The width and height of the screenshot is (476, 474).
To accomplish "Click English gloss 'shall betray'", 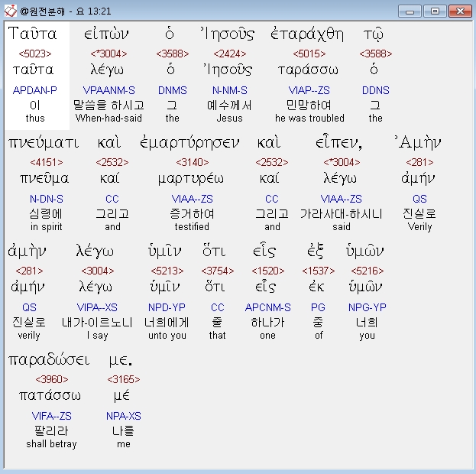I will 51,444.
